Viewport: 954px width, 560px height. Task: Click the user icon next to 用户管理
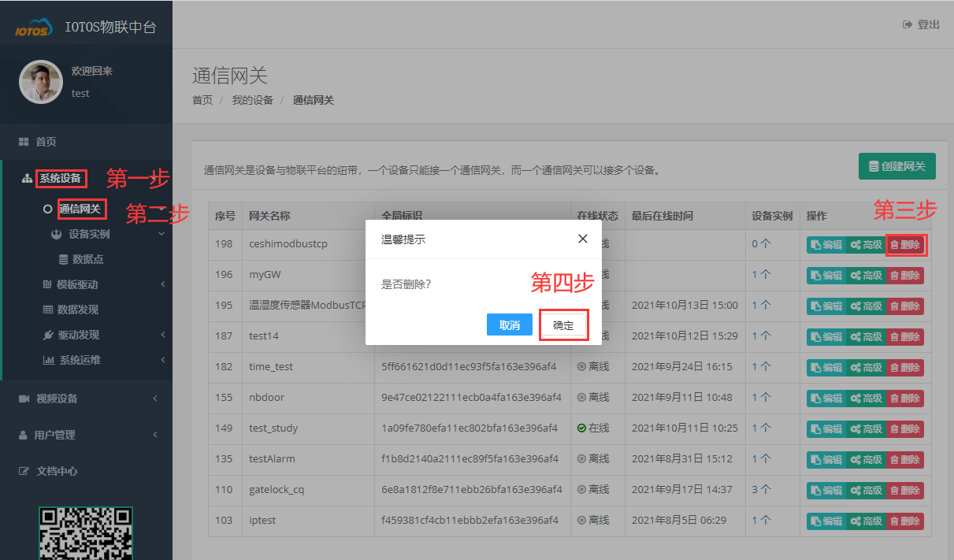tap(24, 434)
